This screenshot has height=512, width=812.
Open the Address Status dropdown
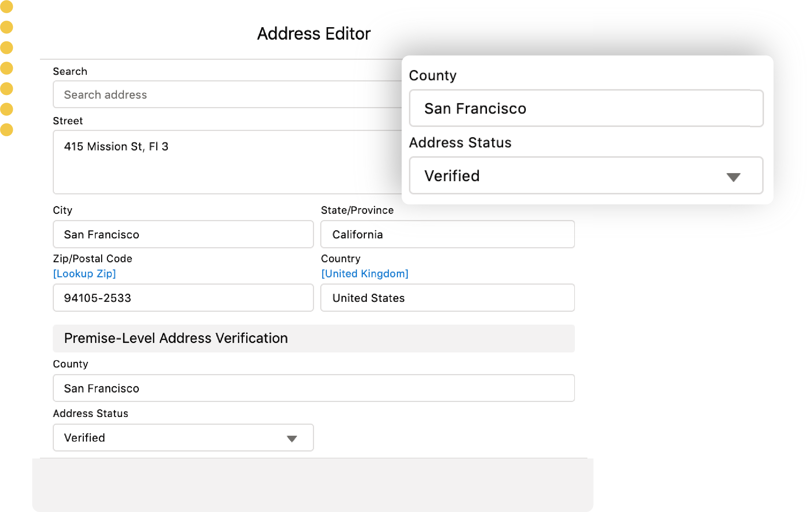coord(182,437)
